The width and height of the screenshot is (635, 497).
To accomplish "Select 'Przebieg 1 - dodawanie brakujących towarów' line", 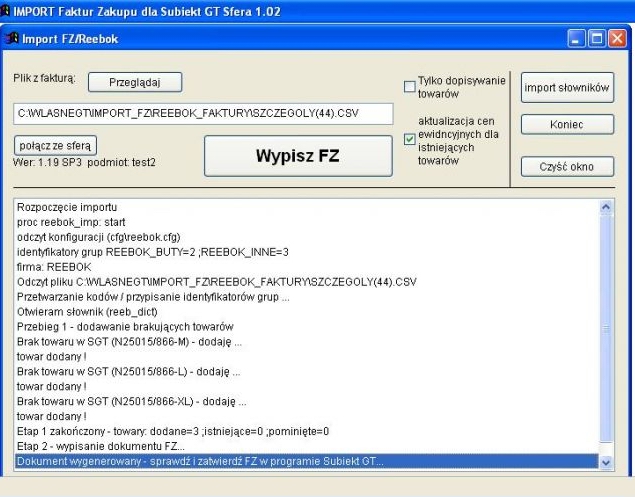I will click(307, 327).
